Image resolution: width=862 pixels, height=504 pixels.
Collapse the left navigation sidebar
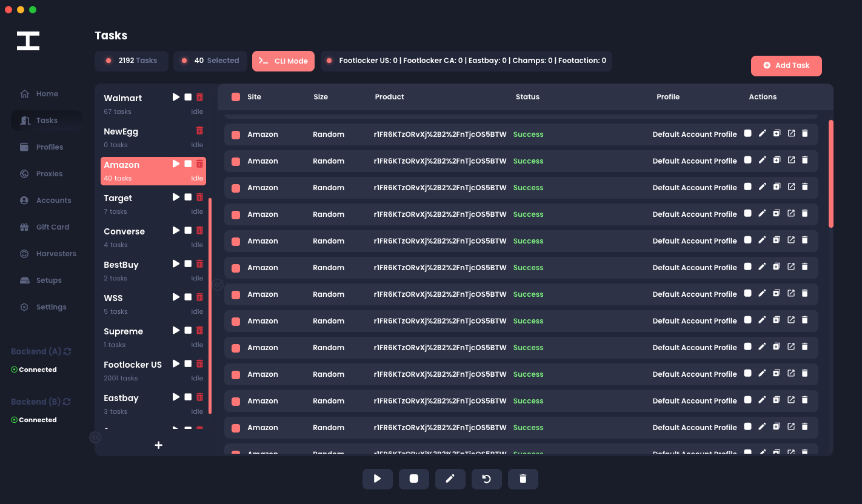pos(95,437)
